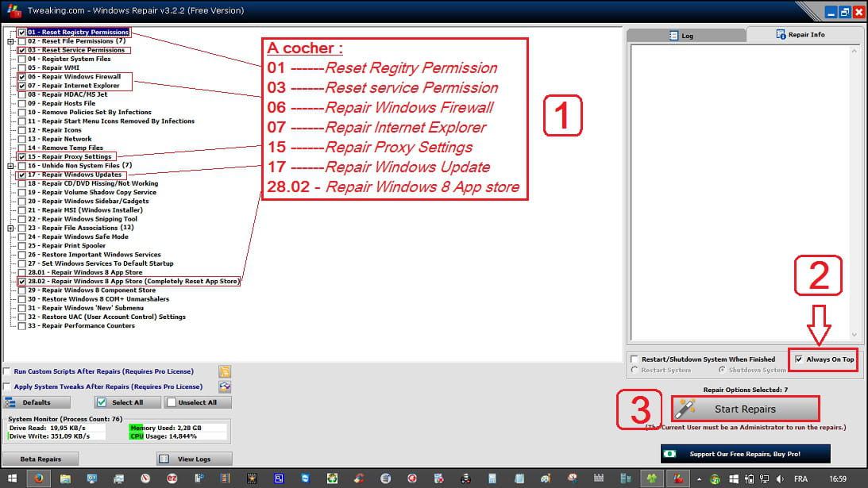Tick 25 - Repair Print Spooler
Screen dimensions: 868x488
(x=21, y=246)
